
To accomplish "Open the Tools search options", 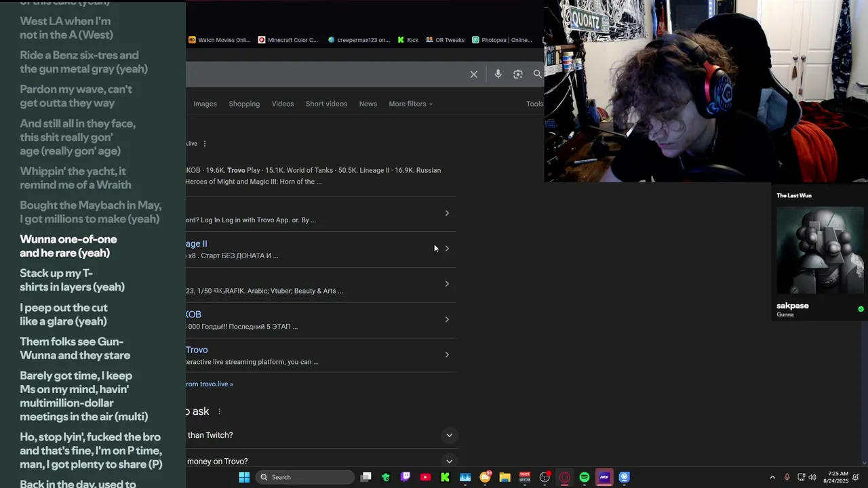I will pos(534,104).
